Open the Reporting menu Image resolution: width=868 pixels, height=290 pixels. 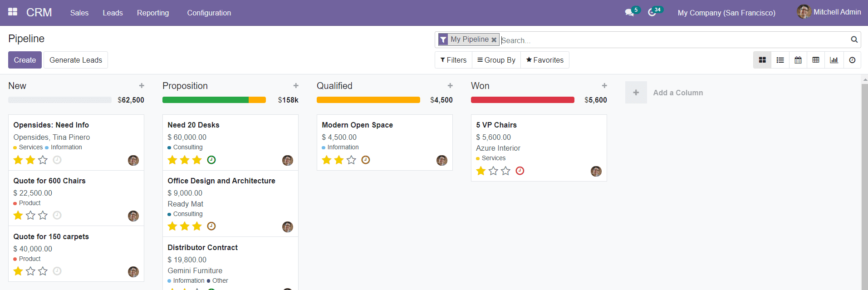pyautogui.click(x=153, y=13)
